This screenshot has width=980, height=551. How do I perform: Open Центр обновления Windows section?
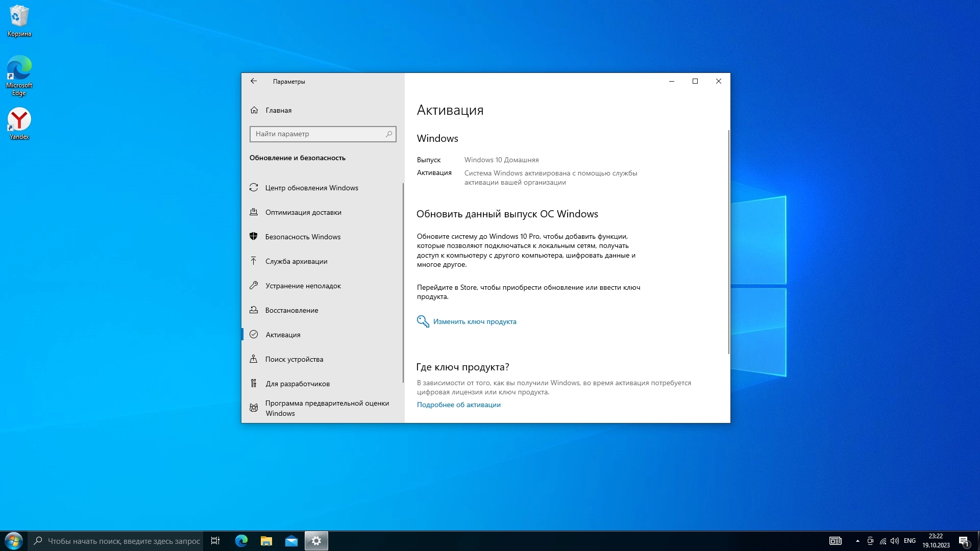coord(311,188)
